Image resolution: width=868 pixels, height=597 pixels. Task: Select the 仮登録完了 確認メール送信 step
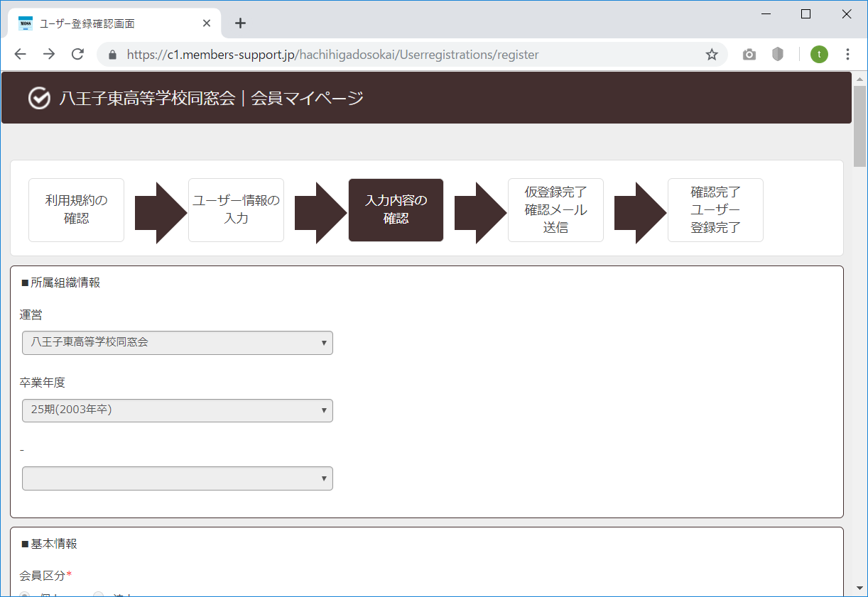pos(555,210)
